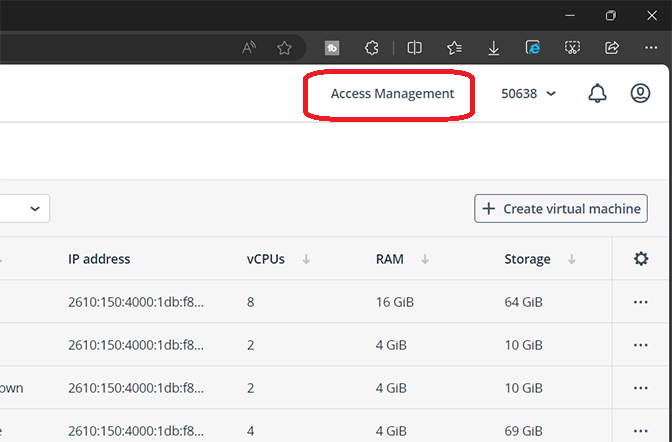This screenshot has height=442, width=672.
Task: Open the 'fb' browser extension icon
Action: (332, 48)
